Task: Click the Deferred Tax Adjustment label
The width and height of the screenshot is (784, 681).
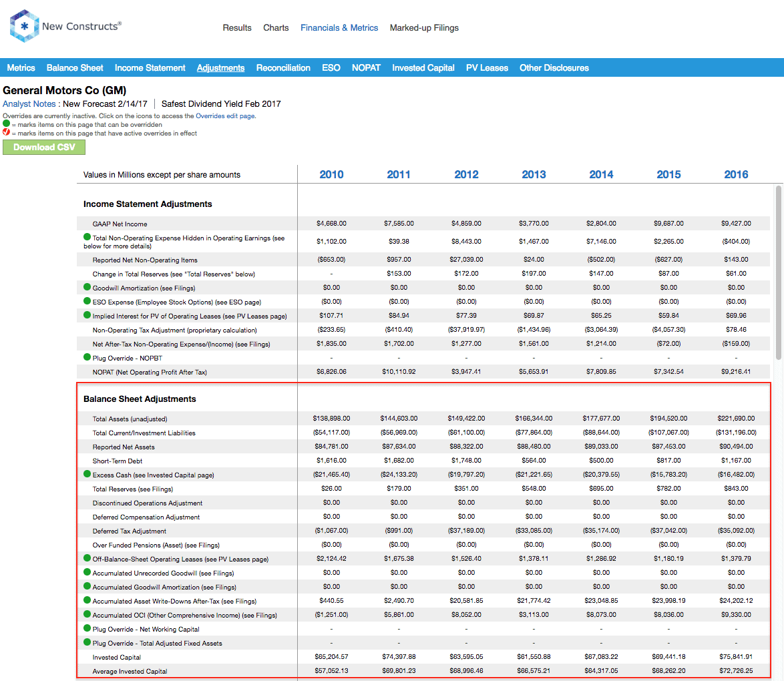Action: pyautogui.click(x=129, y=531)
